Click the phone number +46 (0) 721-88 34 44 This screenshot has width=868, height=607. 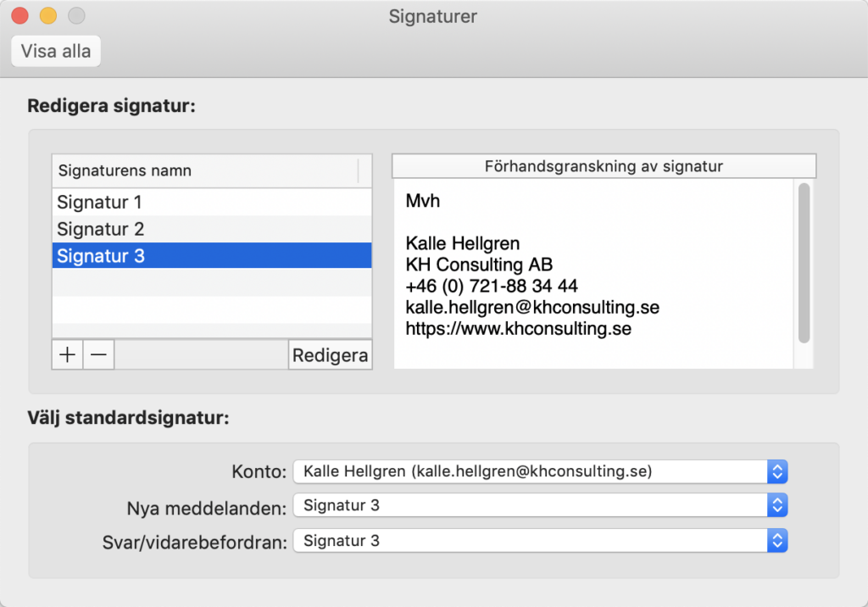(492, 286)
